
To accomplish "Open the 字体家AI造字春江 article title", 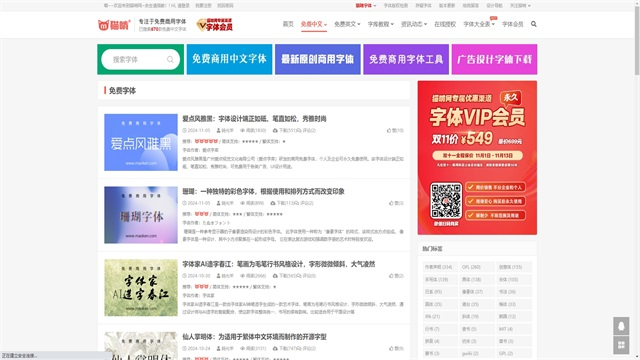I will click(278, 264).
